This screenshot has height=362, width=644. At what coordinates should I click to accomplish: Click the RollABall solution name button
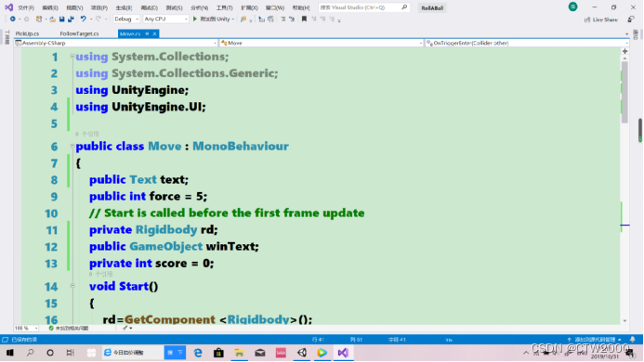click(x=432, y=7)
